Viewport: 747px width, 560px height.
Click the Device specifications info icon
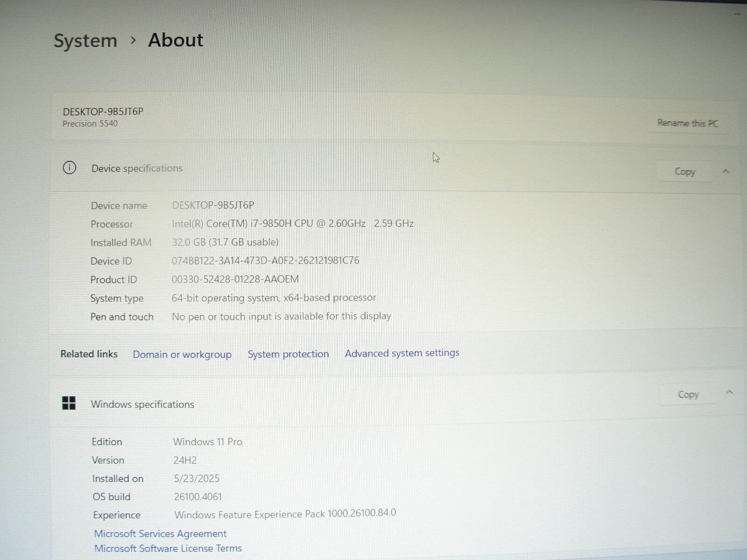(70, 168)
